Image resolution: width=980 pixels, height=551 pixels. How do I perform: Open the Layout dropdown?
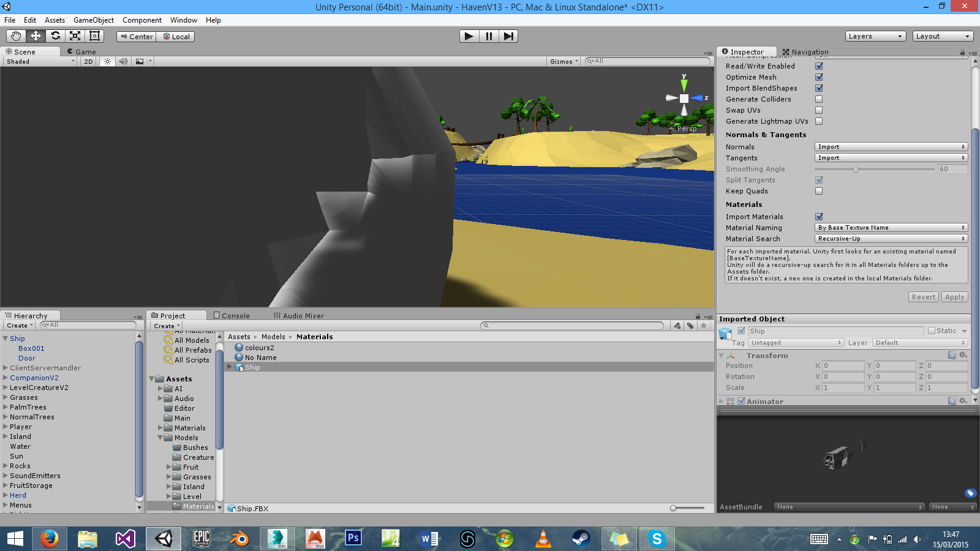click(943, 36)
